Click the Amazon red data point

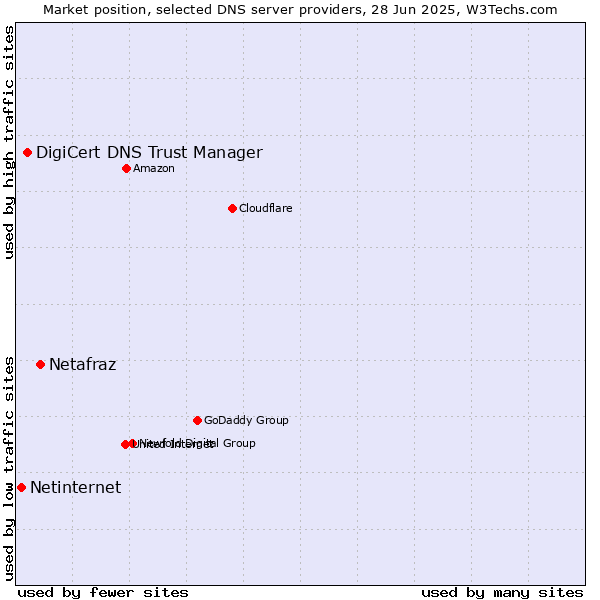click(127, 169)
